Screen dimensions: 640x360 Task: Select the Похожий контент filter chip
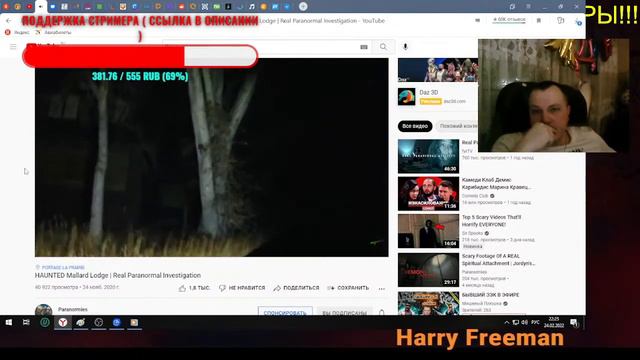pyautogui.click(x=457, y=126)
